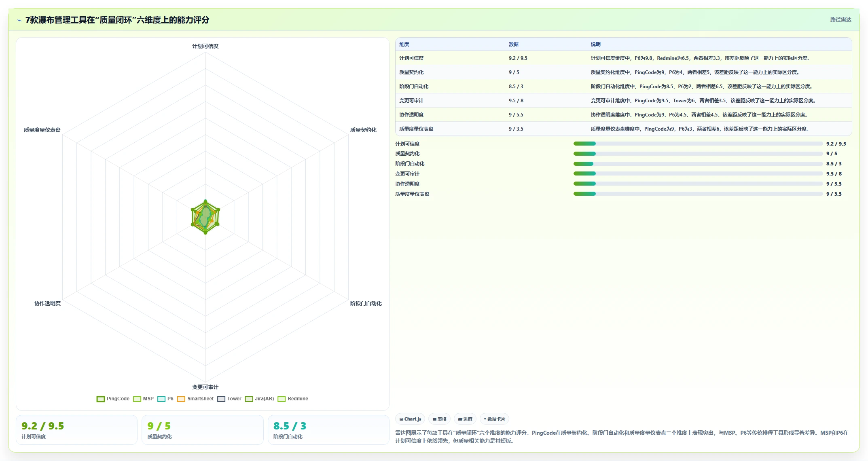
Task: Click the 计划可信度 radar axis label
Action: [x=205, y=46]
